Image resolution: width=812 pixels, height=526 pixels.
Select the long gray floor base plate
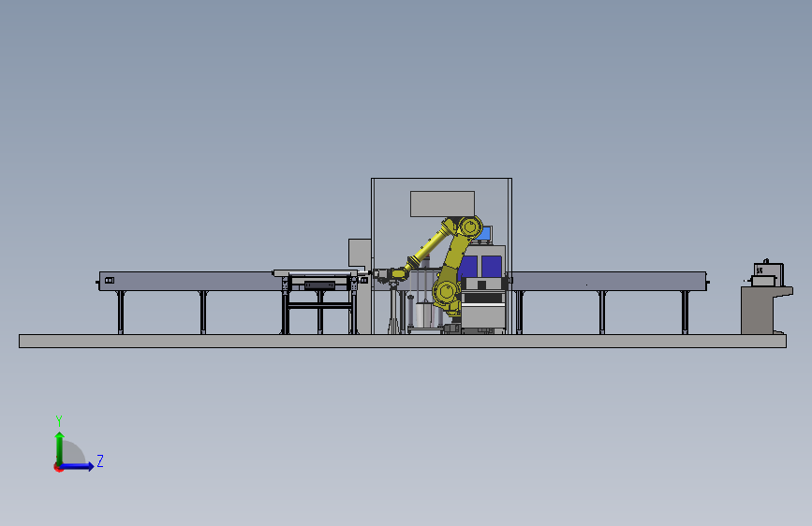[x=403, y=341]
